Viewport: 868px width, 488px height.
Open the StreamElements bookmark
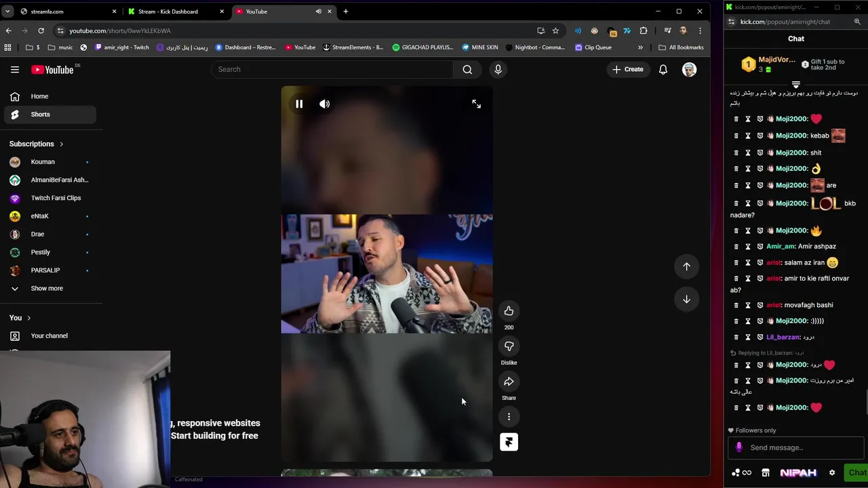[353, 47]
